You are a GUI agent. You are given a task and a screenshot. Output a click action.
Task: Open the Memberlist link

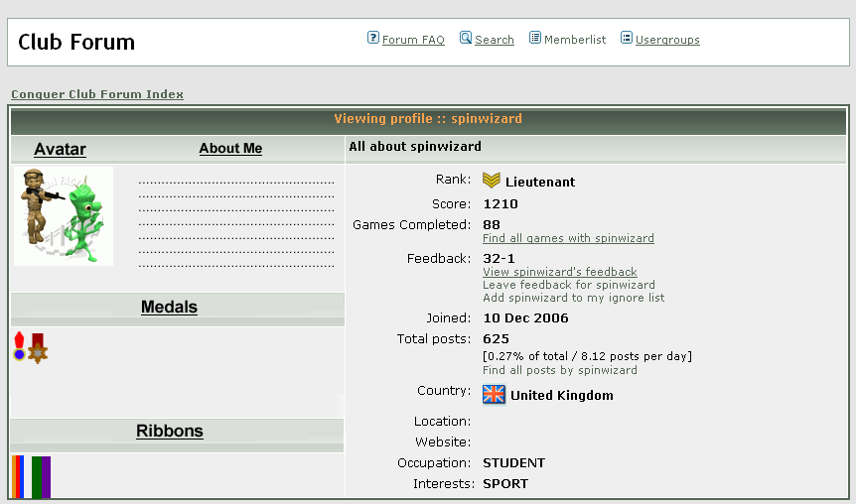pos(575,40)
